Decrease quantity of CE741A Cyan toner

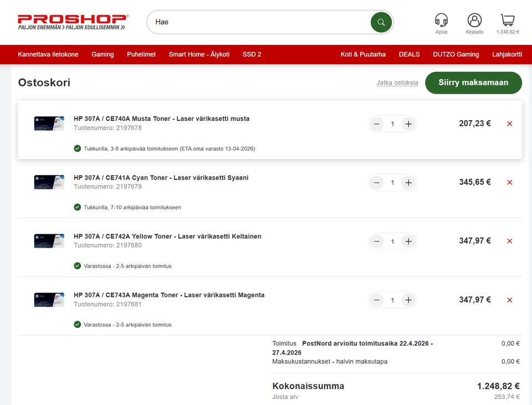377,182
